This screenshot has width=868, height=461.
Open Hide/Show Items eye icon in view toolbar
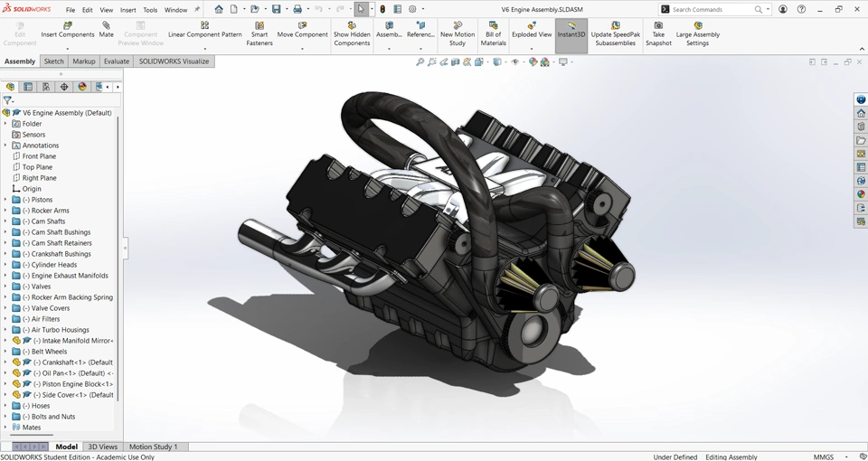tap(514, 62)
